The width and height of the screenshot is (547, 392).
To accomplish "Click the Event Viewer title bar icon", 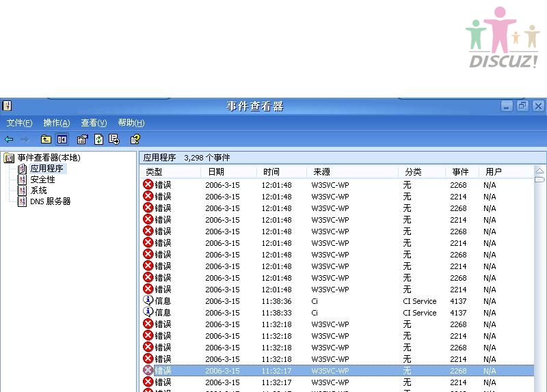I will (7, 106).
